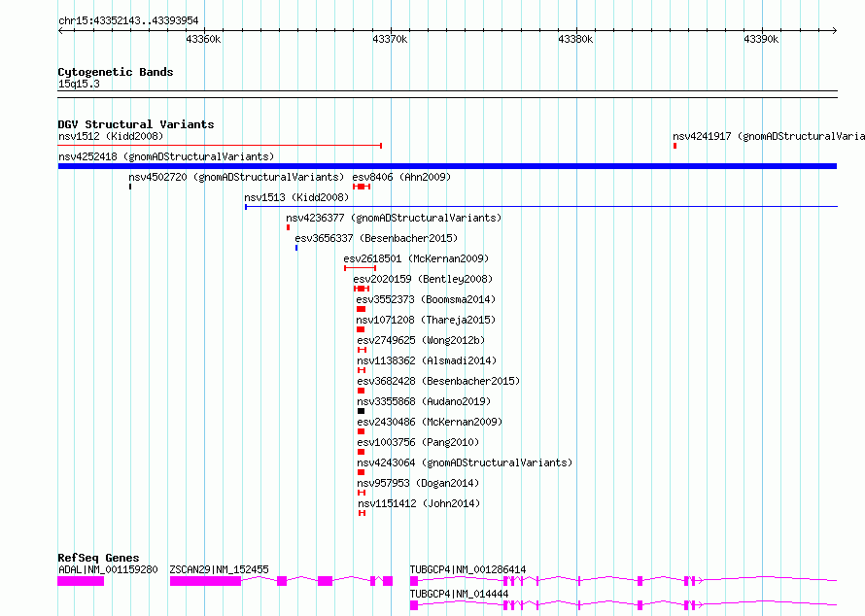Click the 15q15.3 band label
Image resolution: width=865 pixels, height=616 pixels.
pyautogui.click(x=79, y=84)
